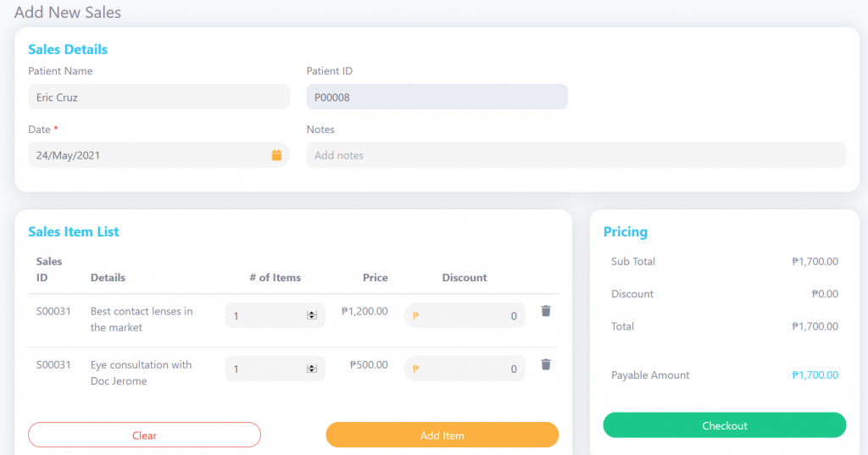This screenshot has width=868, height=455.
Task: Select the Patient ID field P00008
Action: pyautogui.click(x=437, y=97)
